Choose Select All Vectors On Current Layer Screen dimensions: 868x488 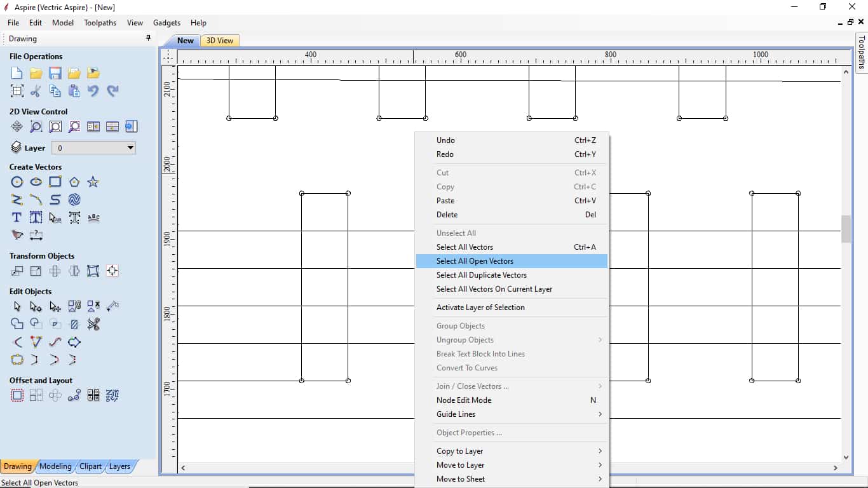[512, 289]
